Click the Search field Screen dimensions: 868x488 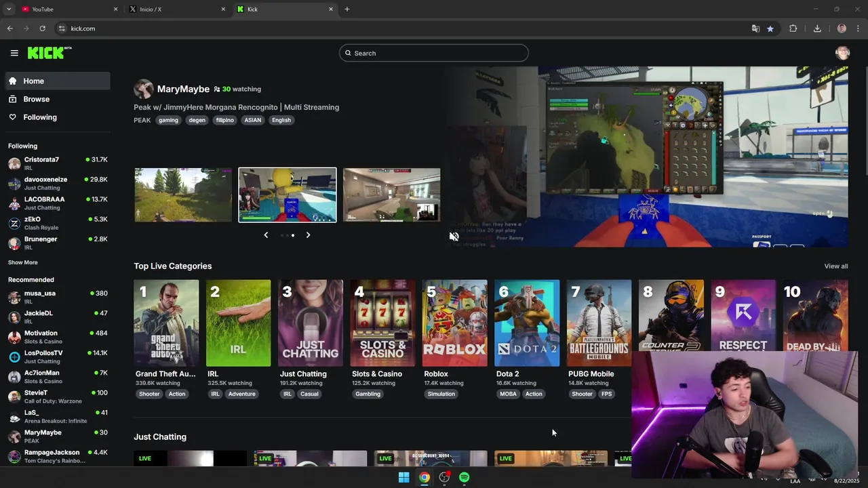click(434, 53)
